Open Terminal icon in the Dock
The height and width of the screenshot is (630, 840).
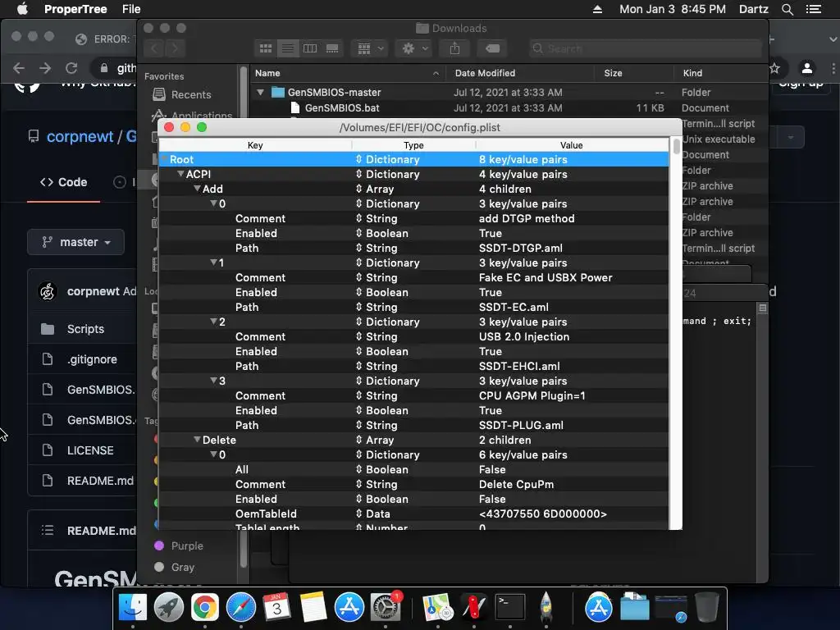509,608
